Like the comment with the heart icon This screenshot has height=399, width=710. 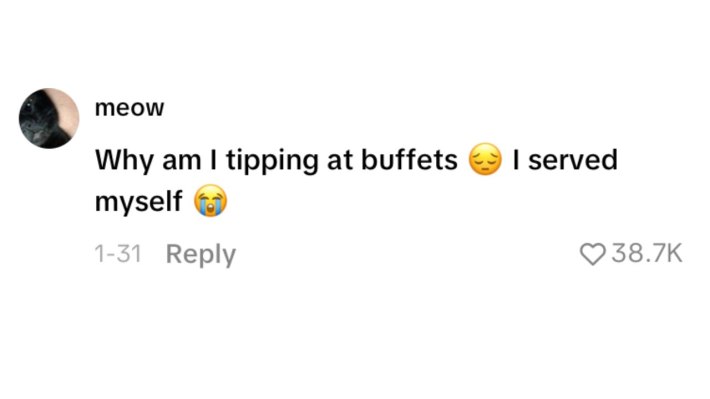tap(592, 254)
